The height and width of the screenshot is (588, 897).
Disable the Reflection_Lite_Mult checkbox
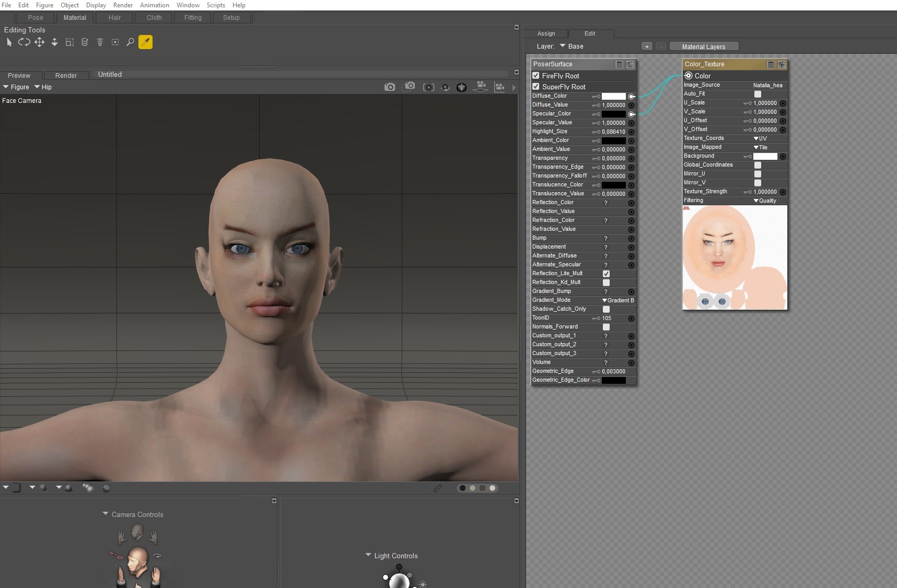[x=606, y=274]
